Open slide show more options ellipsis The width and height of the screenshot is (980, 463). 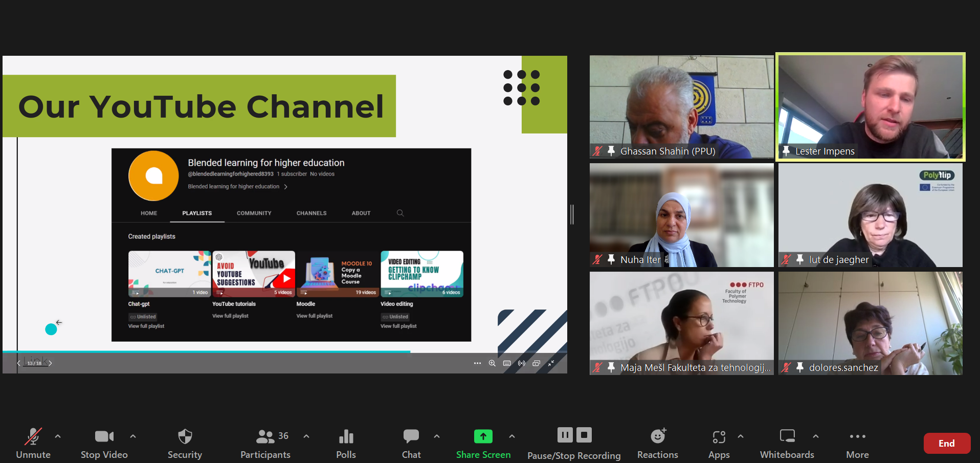pos(477,363)
